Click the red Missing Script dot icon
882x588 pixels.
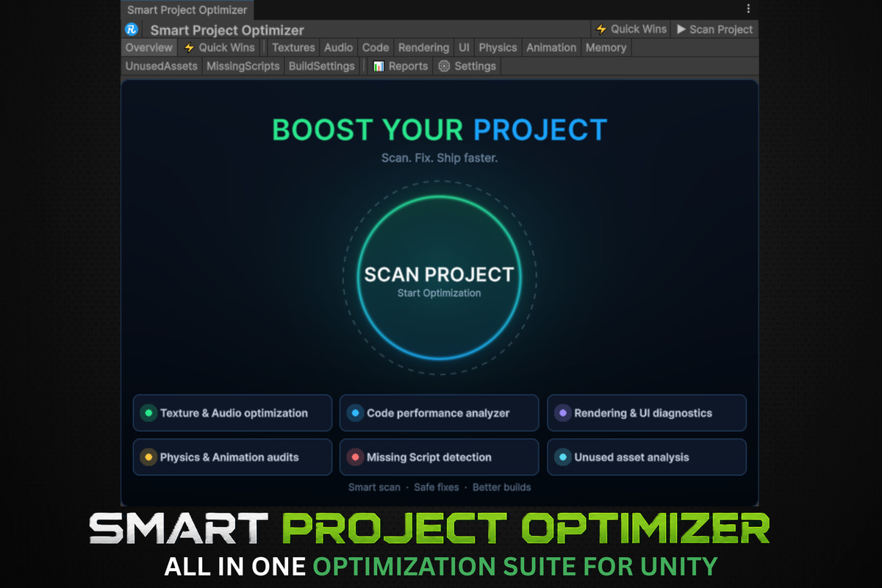(x=355, y=457)
